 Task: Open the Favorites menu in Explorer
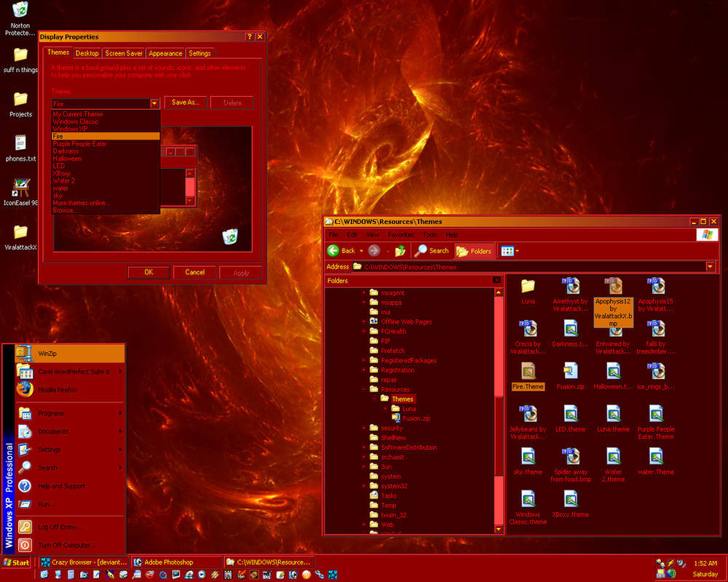coord(400,235)
